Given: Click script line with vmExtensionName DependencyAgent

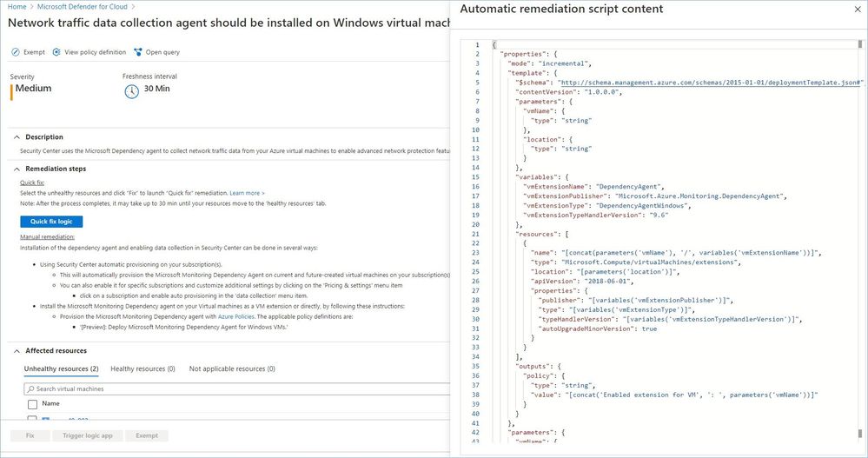Looking at the screenshot, I should click(x=593, y=187).
